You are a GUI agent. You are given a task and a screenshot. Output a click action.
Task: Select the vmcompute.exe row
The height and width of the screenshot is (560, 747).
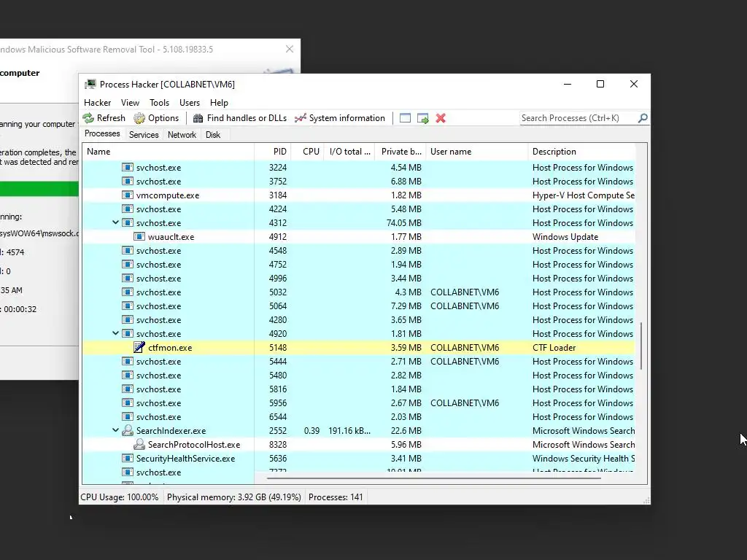359,195
